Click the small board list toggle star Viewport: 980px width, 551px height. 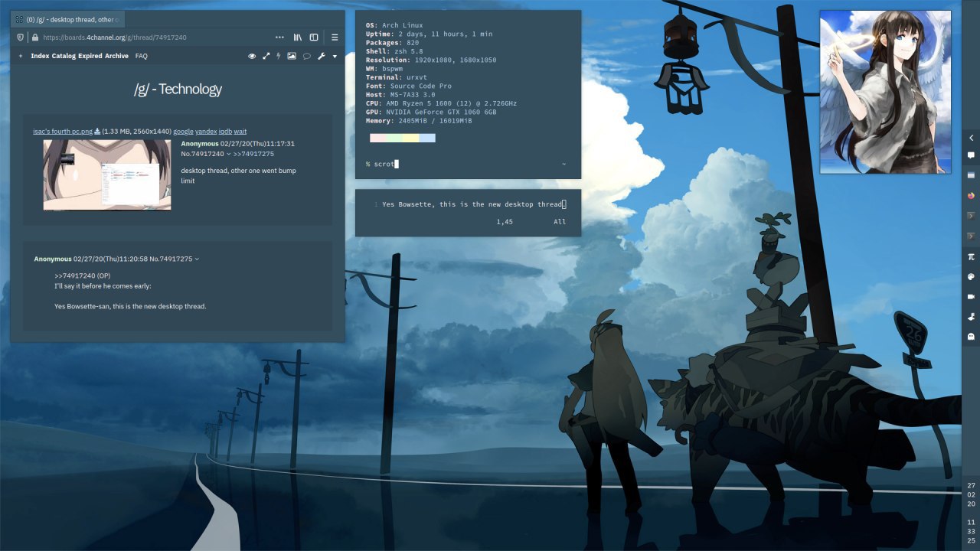21,56
